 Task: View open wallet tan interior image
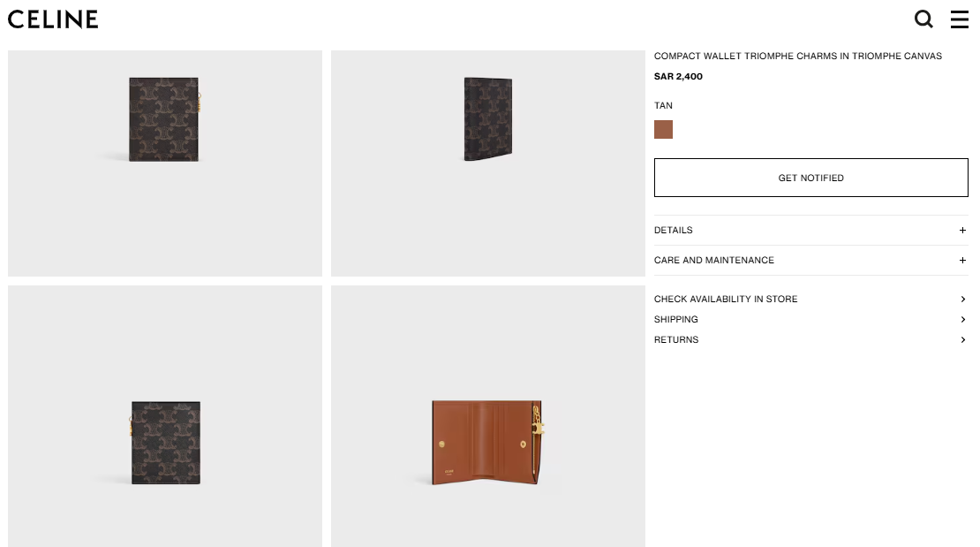coord(487,416)
